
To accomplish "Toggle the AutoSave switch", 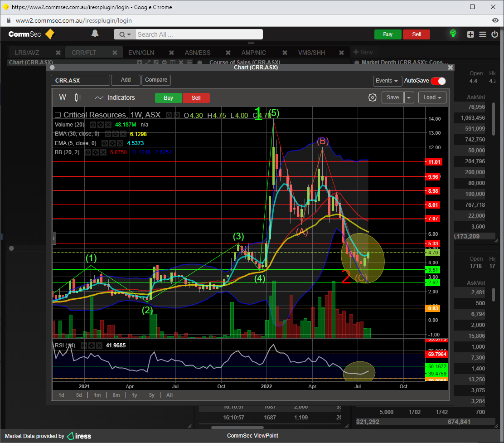I will pyautogui.click(x=438, y=81).
